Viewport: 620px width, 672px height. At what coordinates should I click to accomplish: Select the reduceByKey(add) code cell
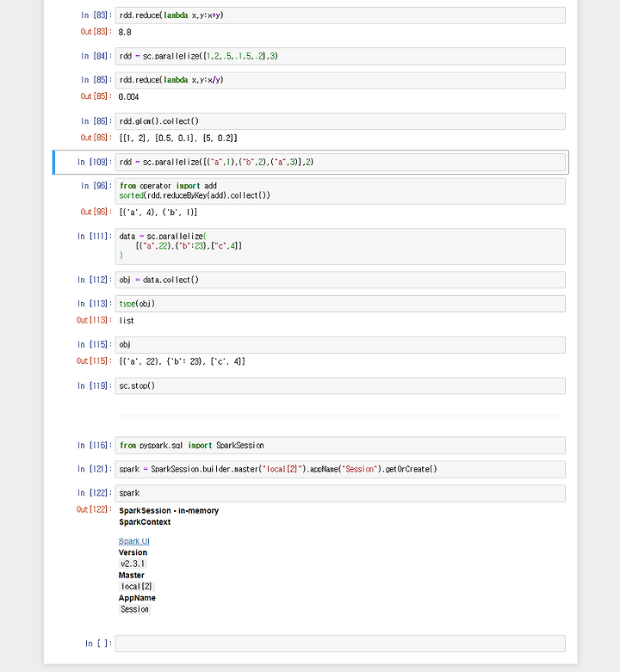(x=340, y=191)
